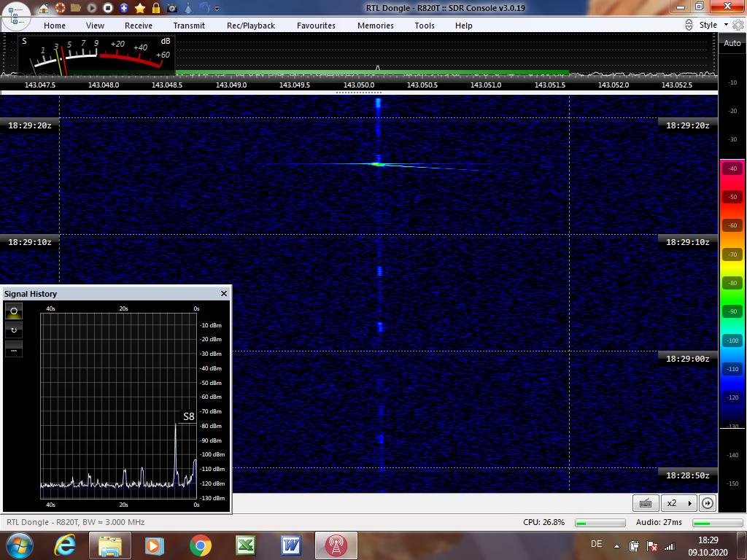
Task: Click the water drop icon in toolbar
Action: [189, 7]
